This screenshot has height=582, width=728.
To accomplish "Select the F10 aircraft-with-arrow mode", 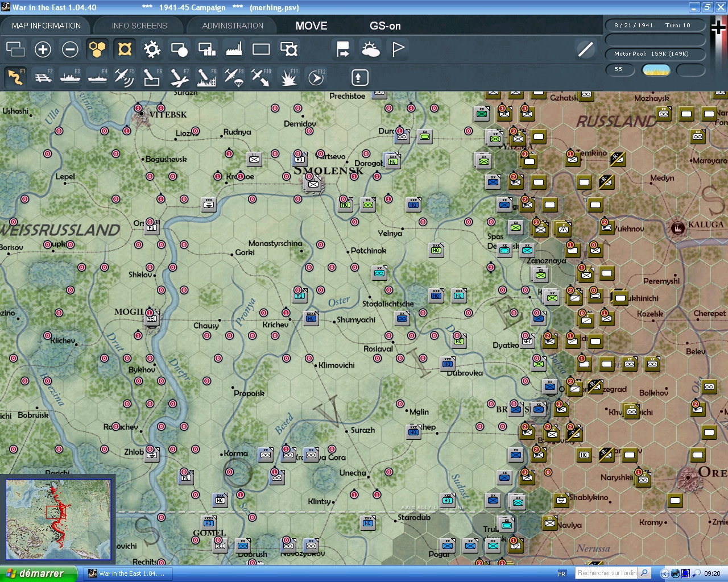I will click(261, 77).
